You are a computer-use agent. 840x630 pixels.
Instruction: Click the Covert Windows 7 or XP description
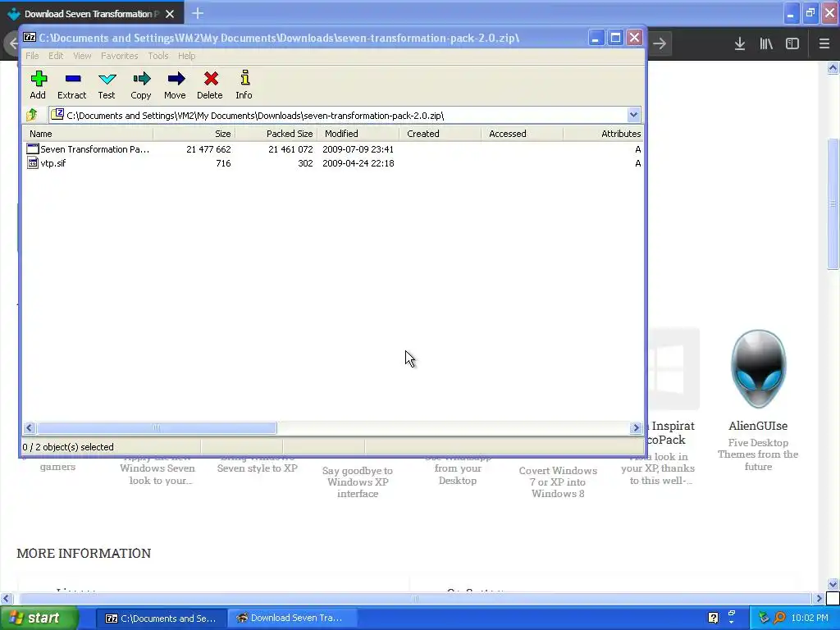click(x=558, y=482)
